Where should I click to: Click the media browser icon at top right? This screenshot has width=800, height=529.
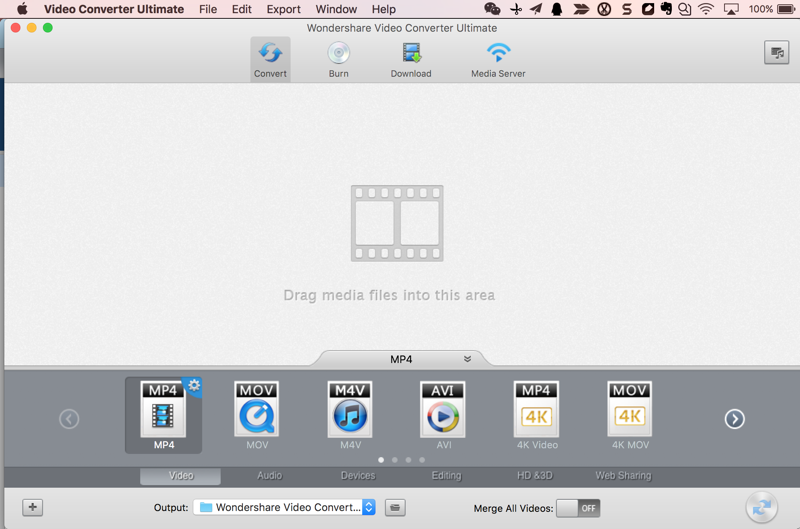tap(777, 53)
